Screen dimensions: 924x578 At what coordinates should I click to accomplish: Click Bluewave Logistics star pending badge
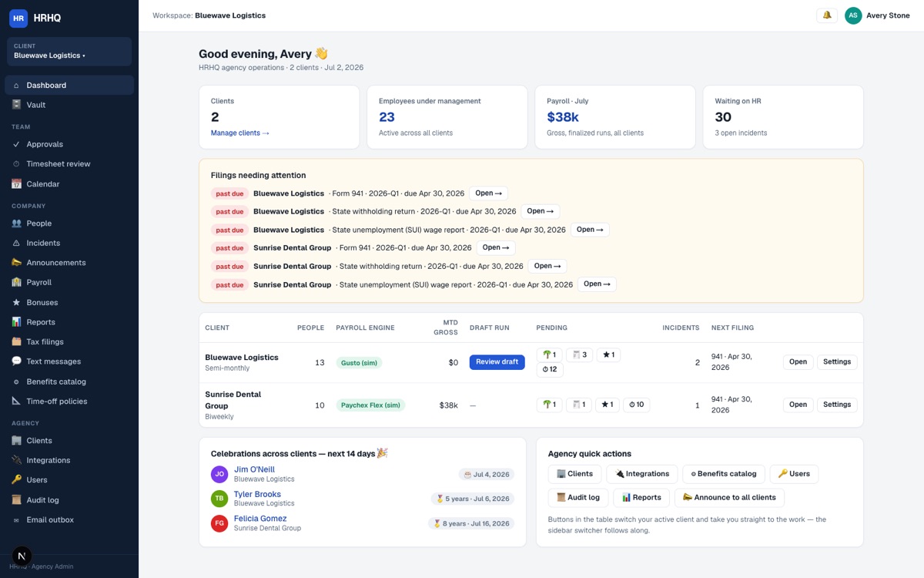tap(608, 355)
